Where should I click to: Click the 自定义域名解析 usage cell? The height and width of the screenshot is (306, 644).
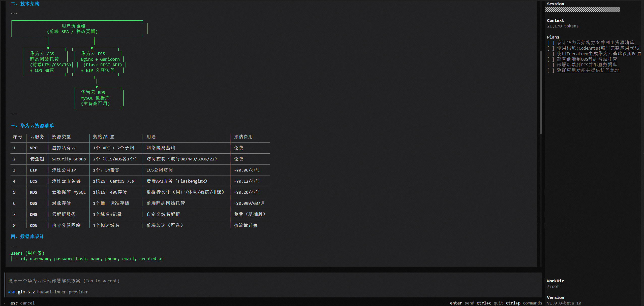[163, 214]
